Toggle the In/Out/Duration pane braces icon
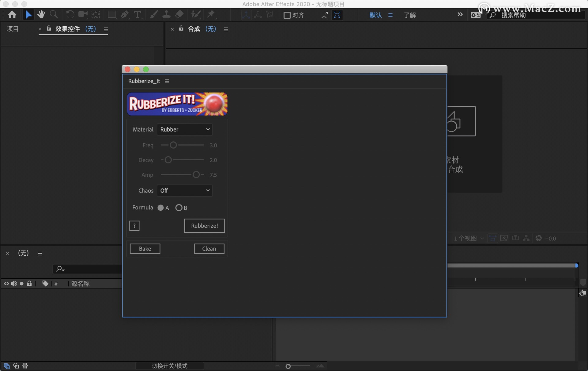Screen dimensions: 588x371 (25, 366)
